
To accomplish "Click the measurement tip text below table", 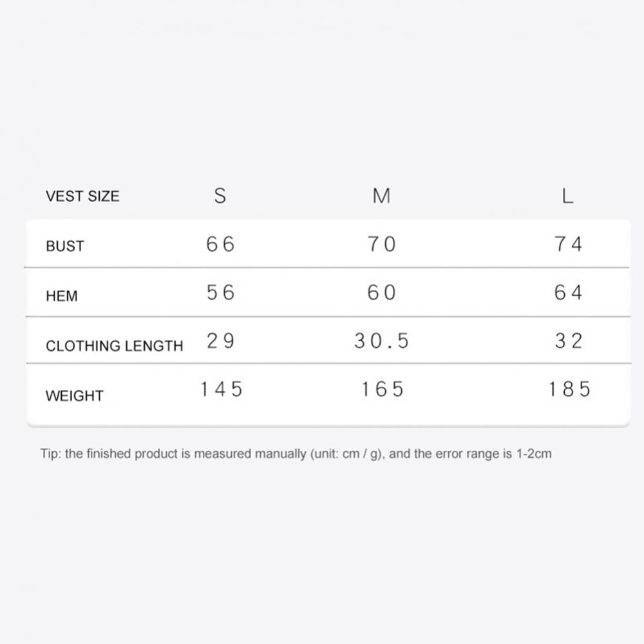I will (x=296, y=454).
